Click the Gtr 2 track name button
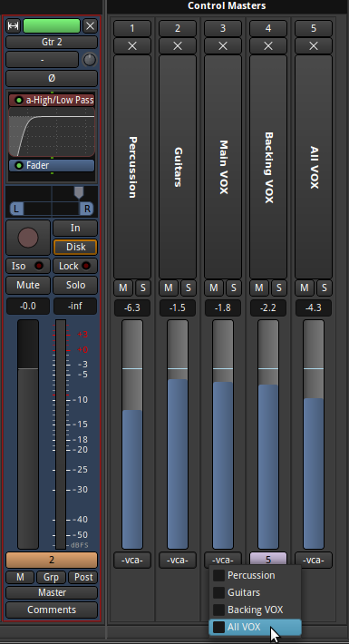Viewport: 349px width, 644px height. (52, 42)
